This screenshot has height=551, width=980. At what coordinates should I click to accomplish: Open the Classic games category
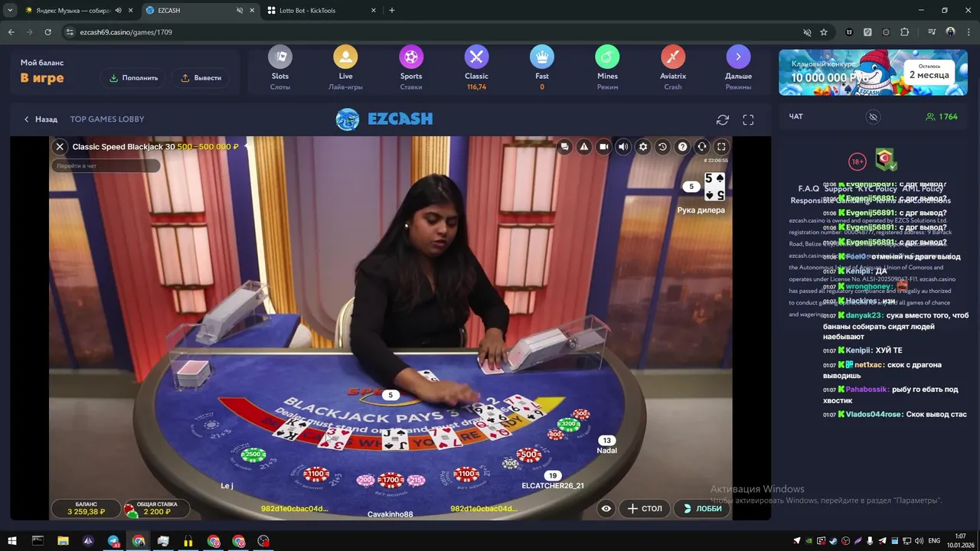coord(476,57)
